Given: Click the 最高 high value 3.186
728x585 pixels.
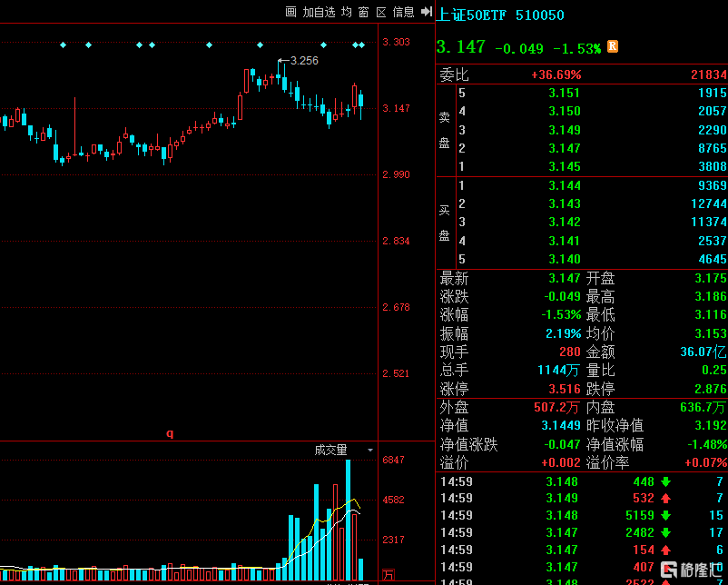Looking at the screenshot, I should click(x=711, y=296).
